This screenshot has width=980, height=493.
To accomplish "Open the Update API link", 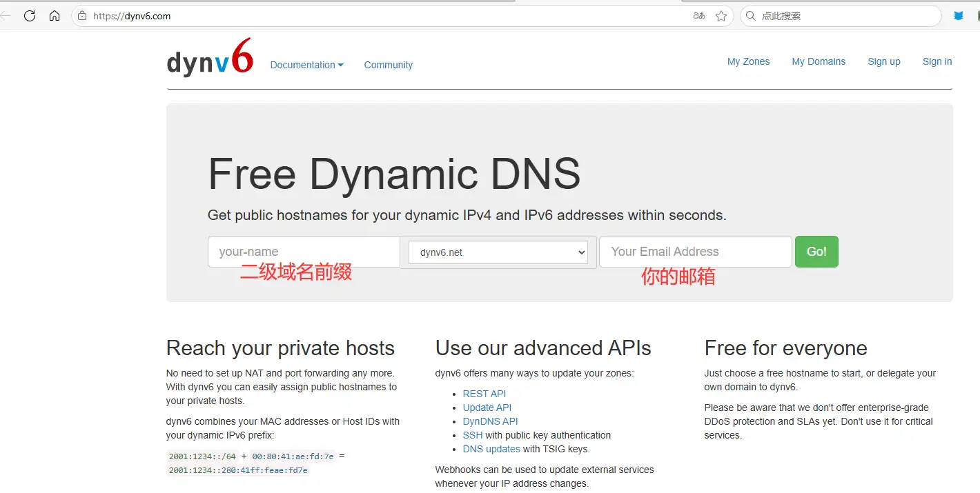I will click(487, 408).
